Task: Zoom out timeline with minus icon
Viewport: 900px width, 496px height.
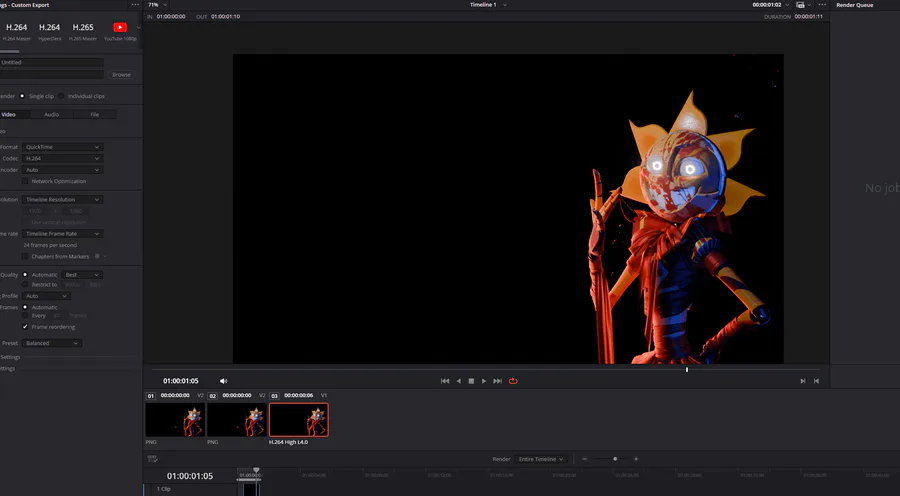Action: click(584, 459)
